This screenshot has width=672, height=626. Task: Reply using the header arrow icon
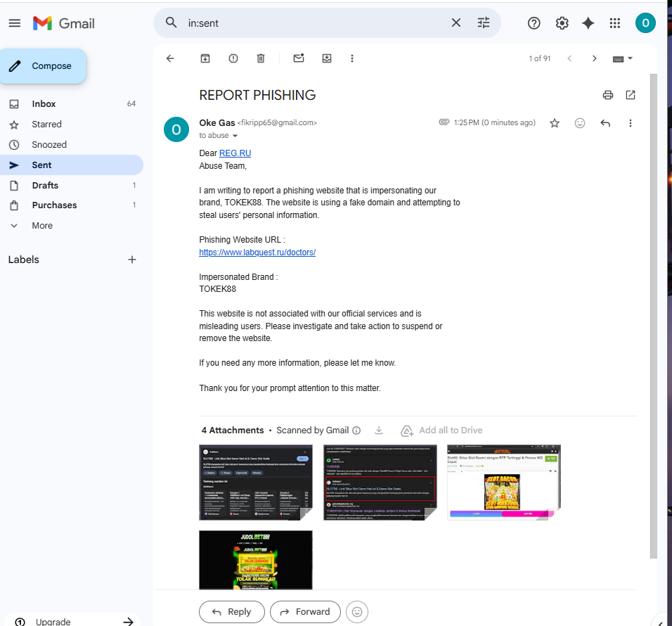(x=605, y=124)
